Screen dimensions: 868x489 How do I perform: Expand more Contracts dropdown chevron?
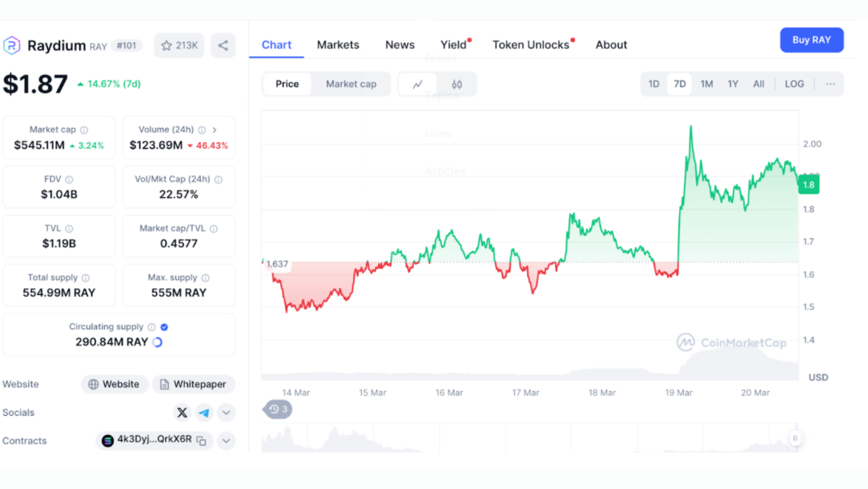click(x=226, y=441)
